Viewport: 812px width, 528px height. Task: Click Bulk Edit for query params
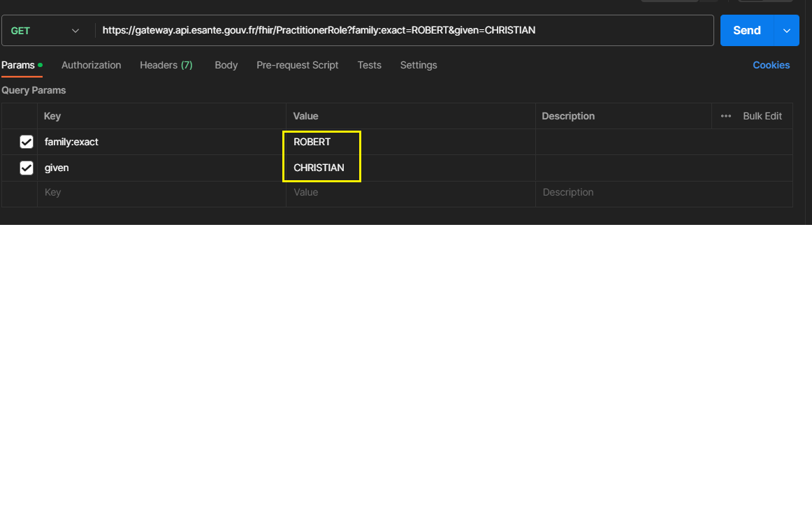click(762, 116)
